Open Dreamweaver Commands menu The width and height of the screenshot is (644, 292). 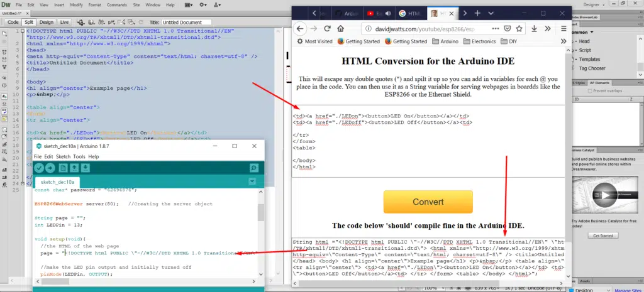click(x=116, y=5)
